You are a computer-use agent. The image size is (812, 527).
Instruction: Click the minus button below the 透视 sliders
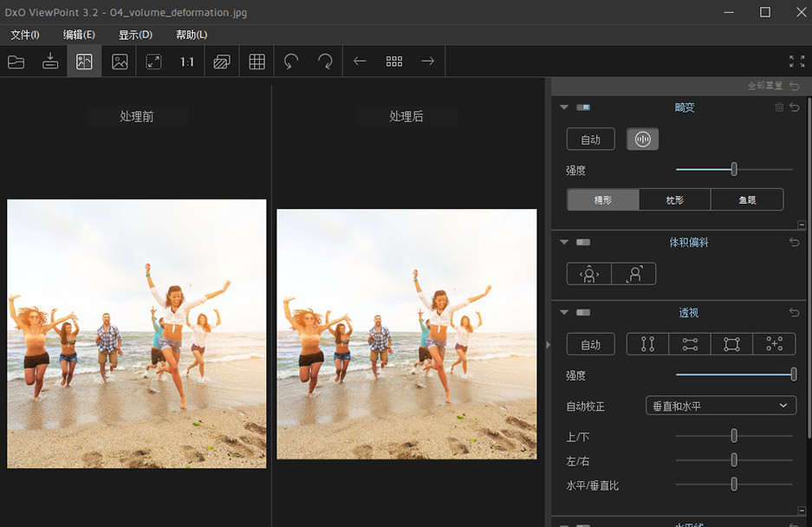802,511
